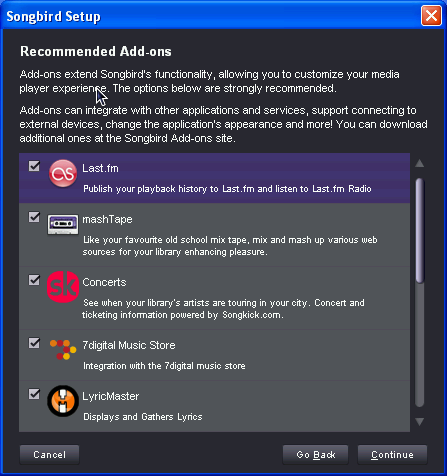Click the mashTape cassette icon
The width and height of the screenshot is (447, 476).
click(63, 224)
